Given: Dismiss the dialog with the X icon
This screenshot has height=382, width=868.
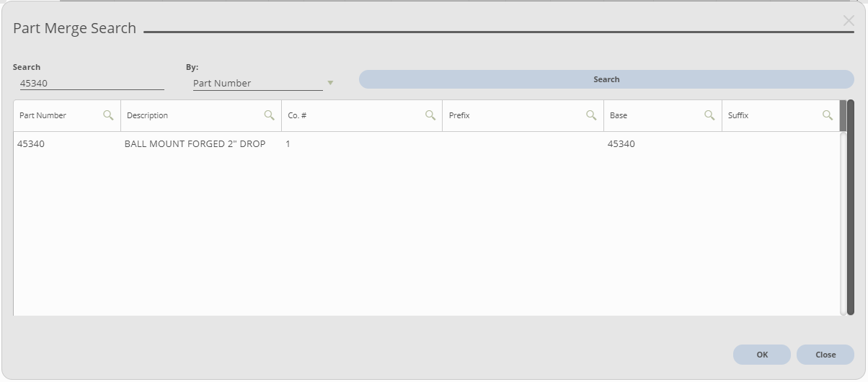Looking at the screenshot, I should (849, 21).
